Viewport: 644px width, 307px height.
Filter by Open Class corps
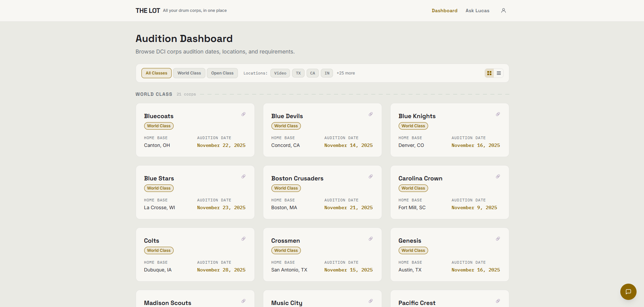pos(222,73)
